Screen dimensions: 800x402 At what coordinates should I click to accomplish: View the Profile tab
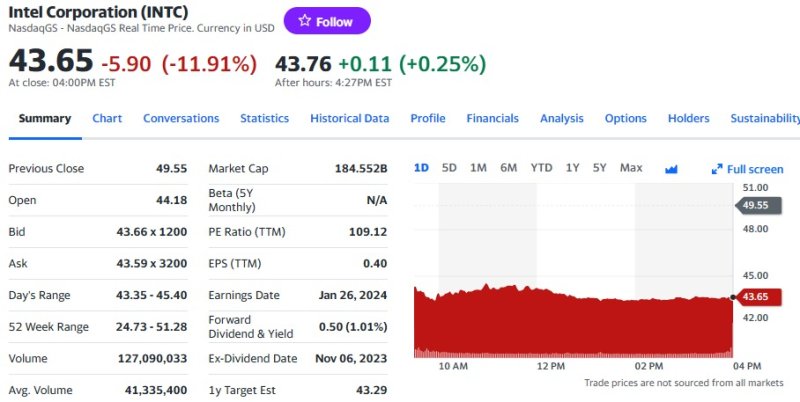tap(428, 118)
